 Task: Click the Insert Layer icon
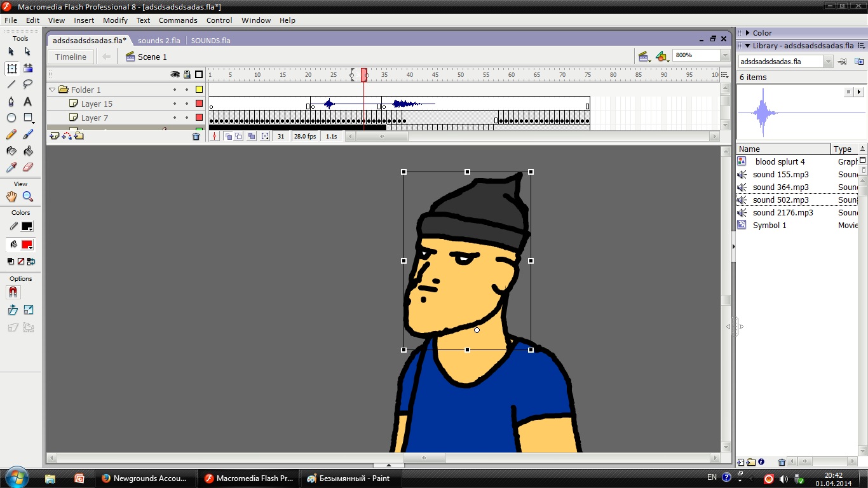pyautogui.click(x=54, y=136)
